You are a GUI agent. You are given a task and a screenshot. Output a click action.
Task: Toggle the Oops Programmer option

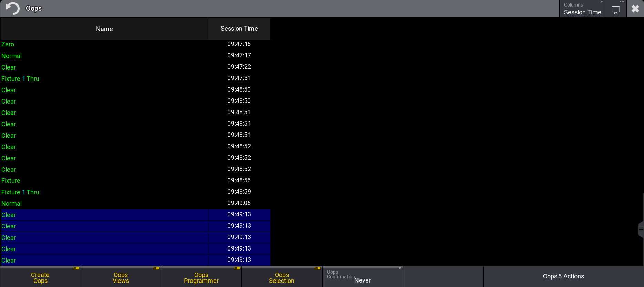pyautogui.click(x=201, y=277)
